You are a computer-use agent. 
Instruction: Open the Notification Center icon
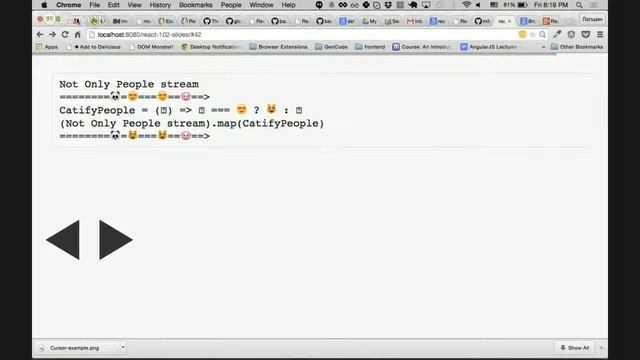point(594,5)
